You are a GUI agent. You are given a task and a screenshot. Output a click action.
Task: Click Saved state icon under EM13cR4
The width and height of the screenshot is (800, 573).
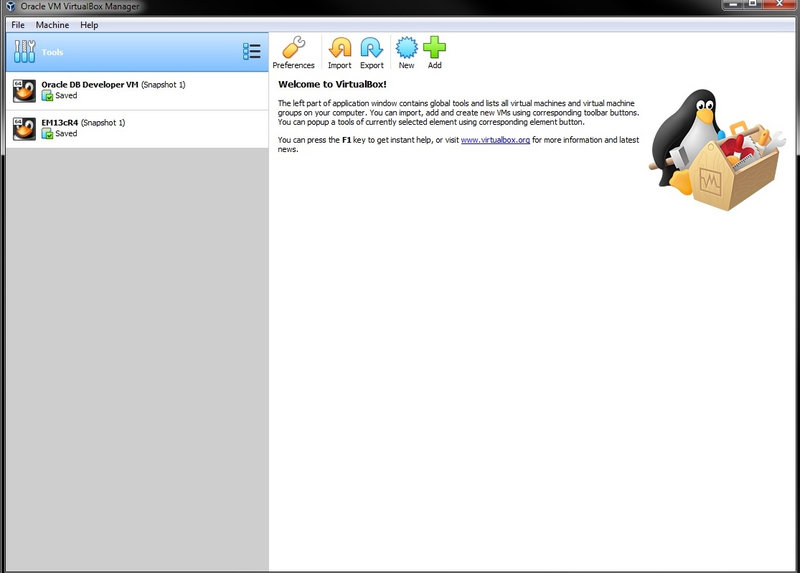pyautogui.click(x=47, y=134)
